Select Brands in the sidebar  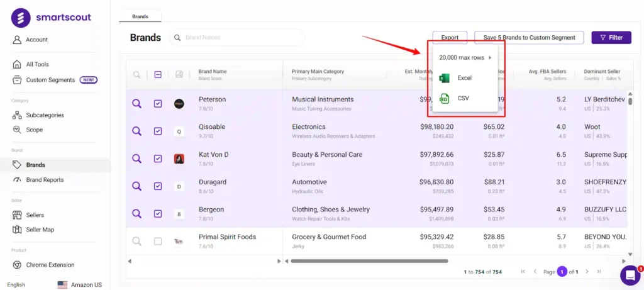[36, 165]
